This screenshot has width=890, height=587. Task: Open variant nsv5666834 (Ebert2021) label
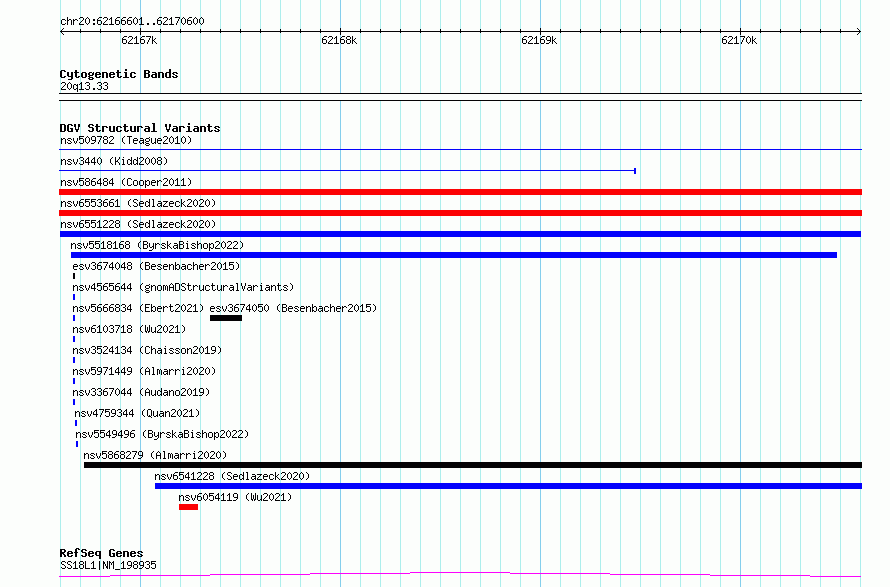click(x=138, y=308)
